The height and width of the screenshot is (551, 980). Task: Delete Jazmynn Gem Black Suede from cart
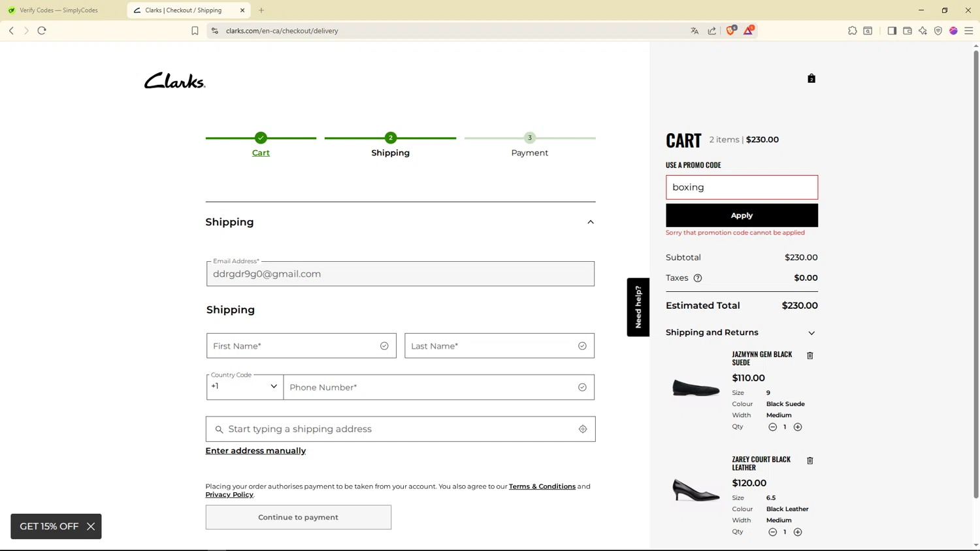point(810,356)
